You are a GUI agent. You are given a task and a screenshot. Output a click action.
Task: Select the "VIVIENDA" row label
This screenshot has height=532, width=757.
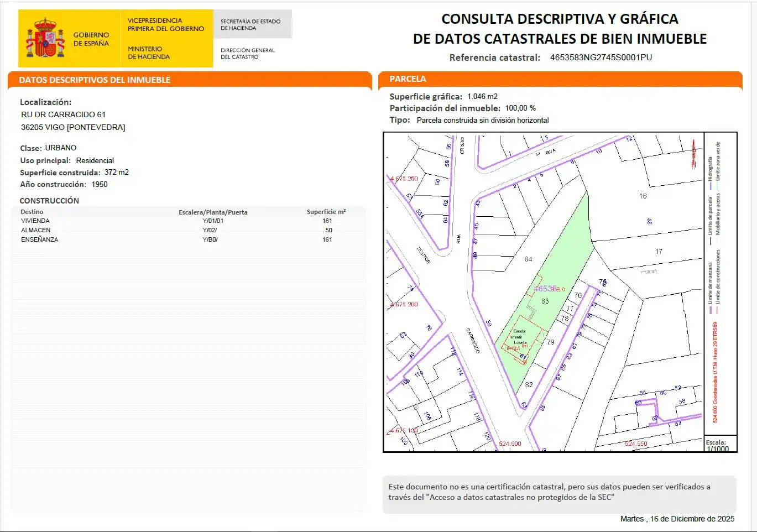35,221
